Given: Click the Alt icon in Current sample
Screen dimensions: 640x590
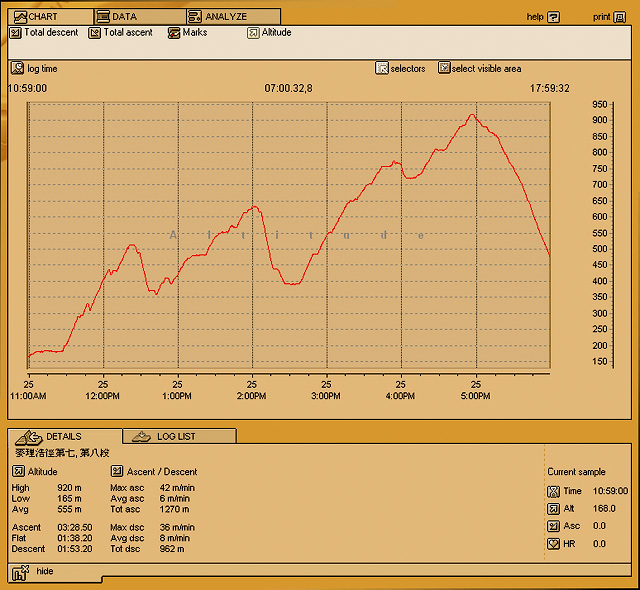Looking at the screenshot, I should point(553,509).
